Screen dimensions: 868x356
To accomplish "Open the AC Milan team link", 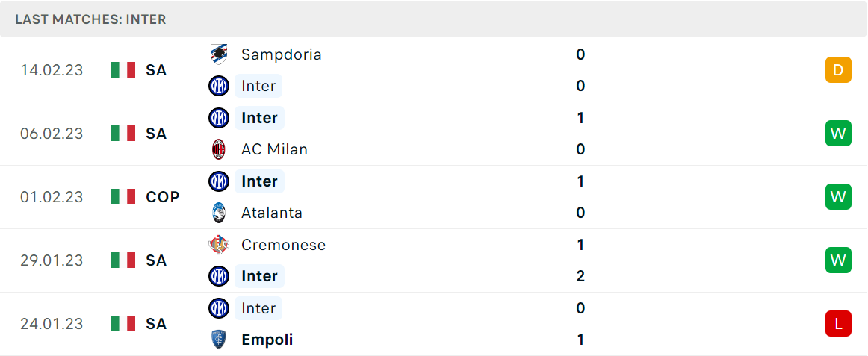I will click(274, 149).
